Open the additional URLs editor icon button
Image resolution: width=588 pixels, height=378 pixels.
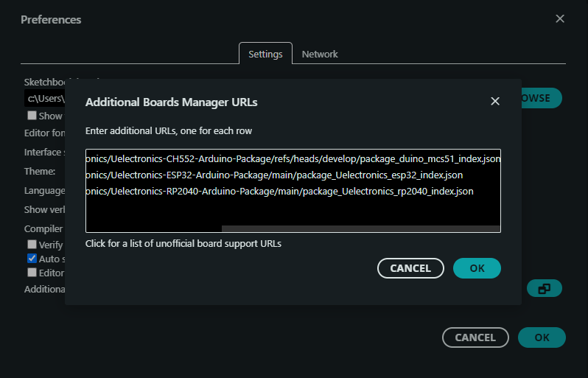click(544, 288)
